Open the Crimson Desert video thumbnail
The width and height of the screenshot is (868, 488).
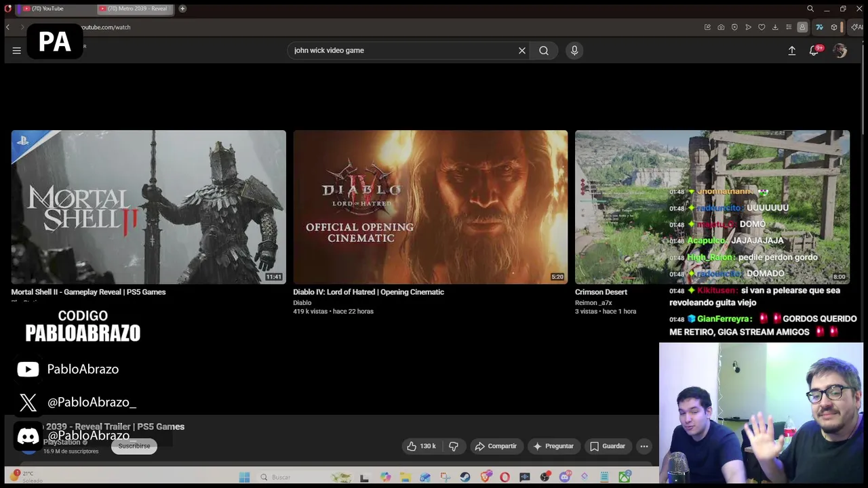pos(712,207)
